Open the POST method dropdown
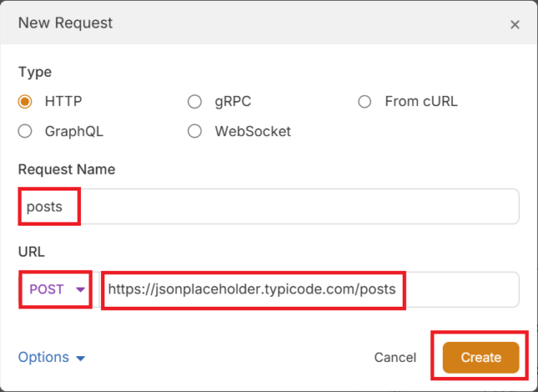 click(56, 289)
